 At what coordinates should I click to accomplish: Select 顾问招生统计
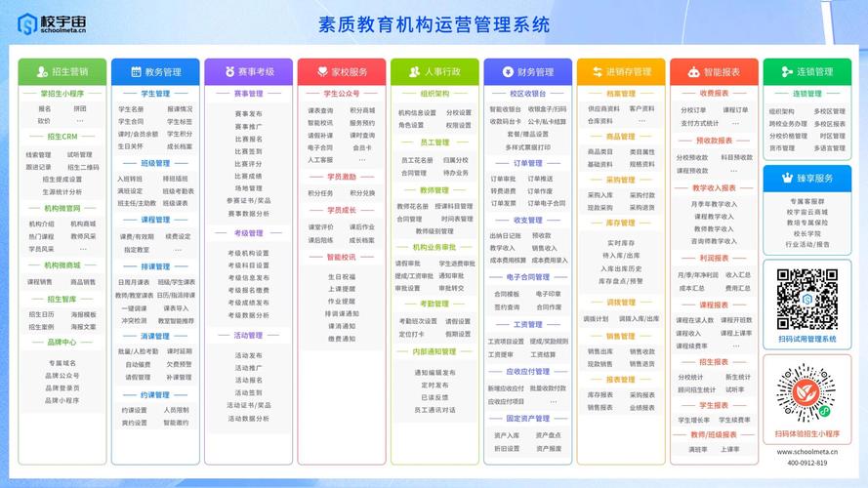[x=697, y=389]
